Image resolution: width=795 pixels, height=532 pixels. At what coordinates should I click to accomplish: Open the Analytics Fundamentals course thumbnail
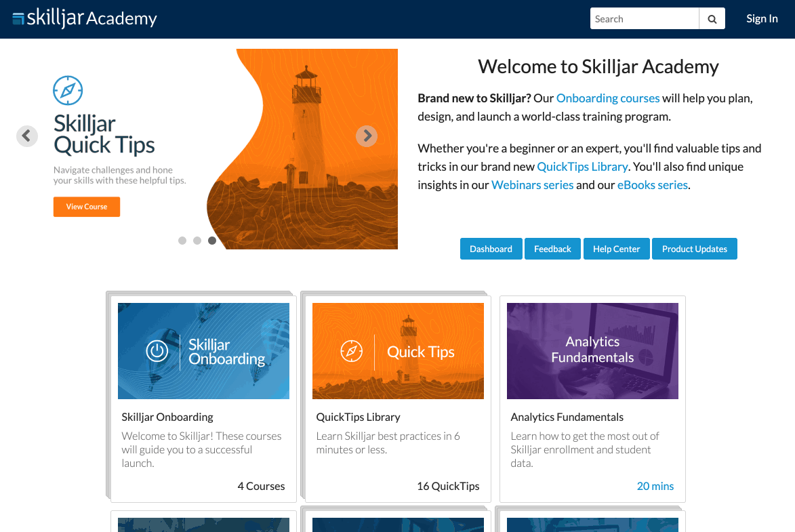pos(592,351)
